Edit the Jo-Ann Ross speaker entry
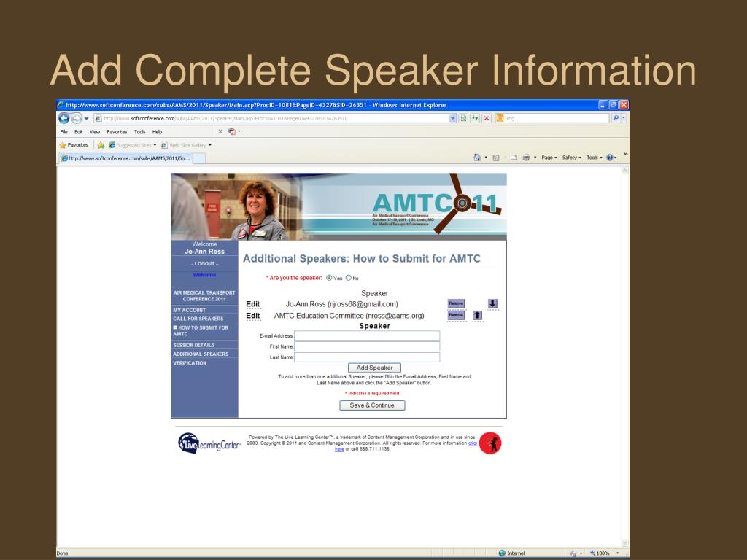747x560 pixels. [253, 304]
